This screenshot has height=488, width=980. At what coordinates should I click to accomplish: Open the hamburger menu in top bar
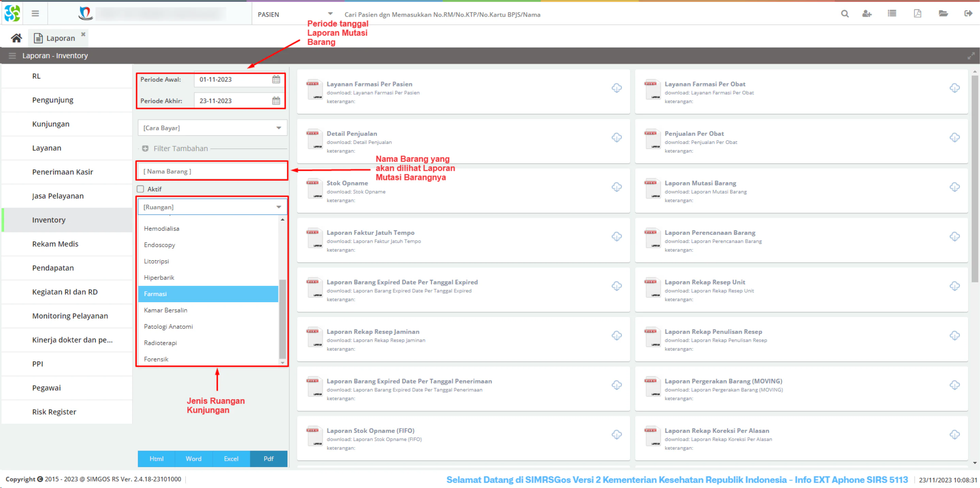pyautogui.click(x=35, y=14)
